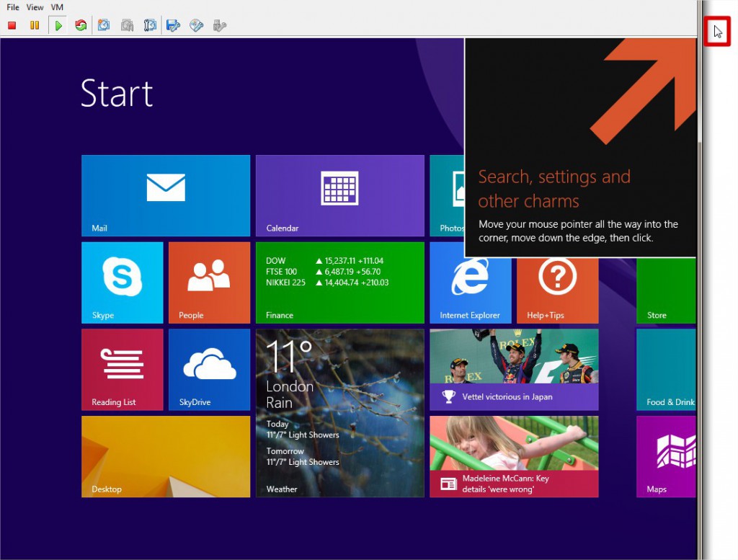The width and height of the screenshot is (738, 560).
Task: Click the green play power-on icon
Action: click(58, 25)
